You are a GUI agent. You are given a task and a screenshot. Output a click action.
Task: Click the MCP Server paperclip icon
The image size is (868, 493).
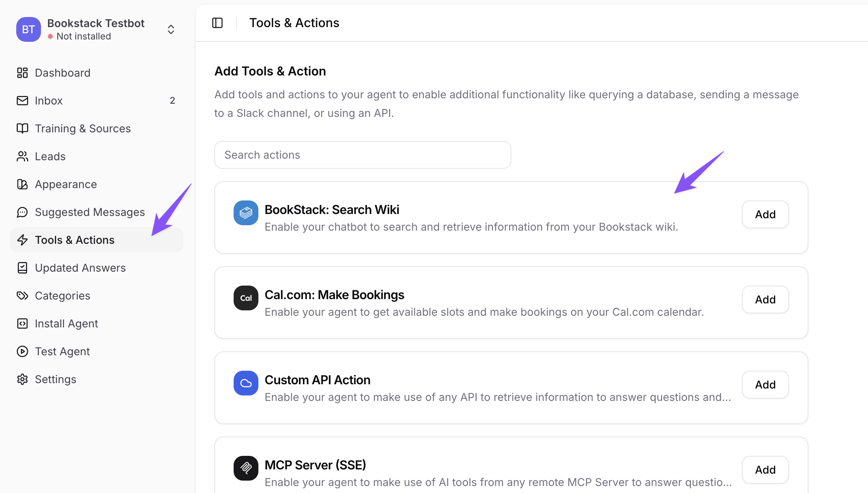(246, 468)
